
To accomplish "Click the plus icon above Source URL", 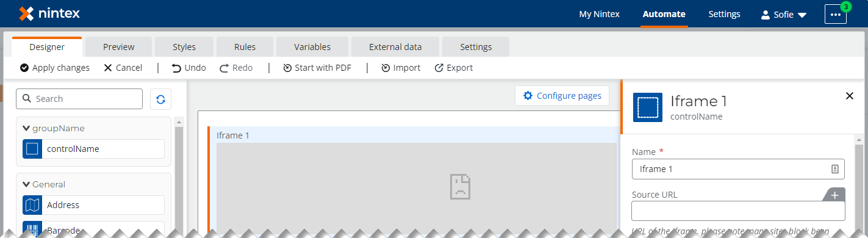I will pos(834,195).
